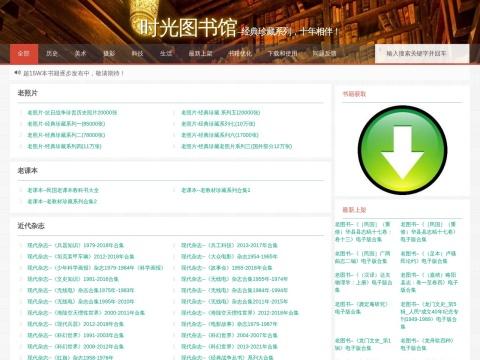Focus the keyword search input box

pos(422,54)
